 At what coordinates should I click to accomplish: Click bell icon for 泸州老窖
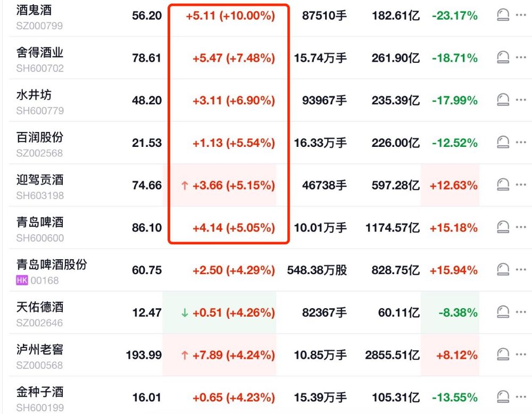[x=503, y=355]
